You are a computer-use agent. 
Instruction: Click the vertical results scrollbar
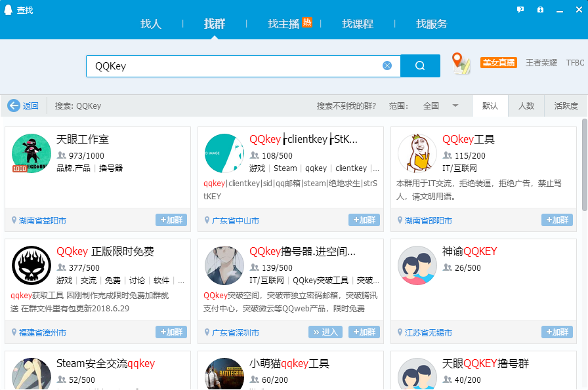click(585, 165)
